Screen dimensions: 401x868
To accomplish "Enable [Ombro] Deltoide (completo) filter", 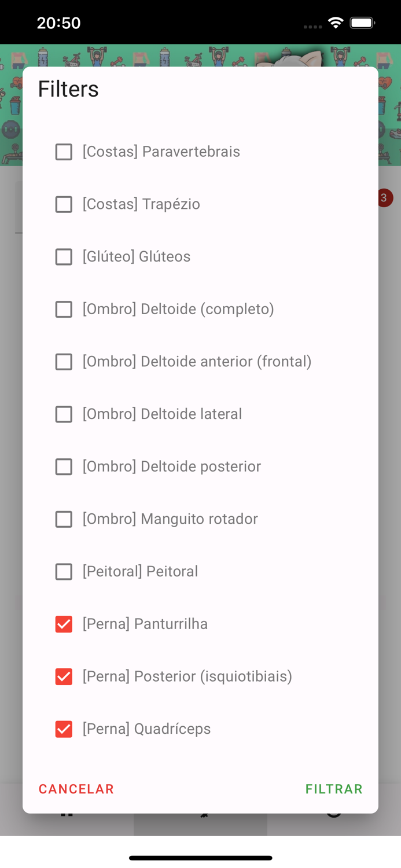I will pyautogui.click(x=64, y=309).
